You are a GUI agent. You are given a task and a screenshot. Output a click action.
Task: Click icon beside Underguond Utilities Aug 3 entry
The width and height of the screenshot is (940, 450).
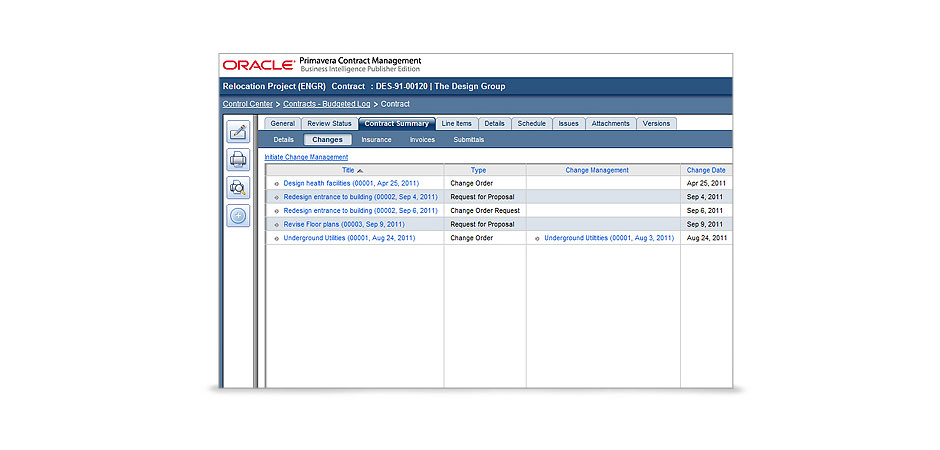(538, 239)
